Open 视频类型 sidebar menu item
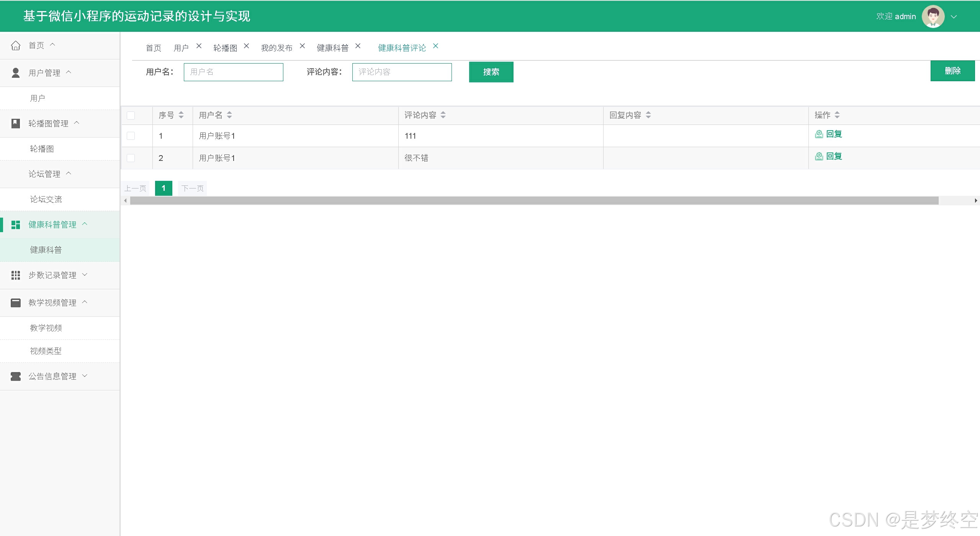Screen dimensions: 980x536 point(46,351)
